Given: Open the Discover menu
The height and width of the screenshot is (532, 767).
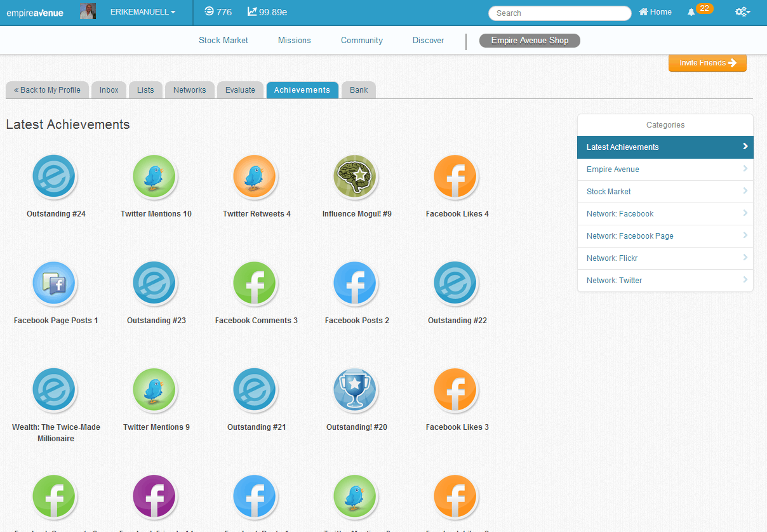Looking at the screenshot, I should tap(429, 40).
